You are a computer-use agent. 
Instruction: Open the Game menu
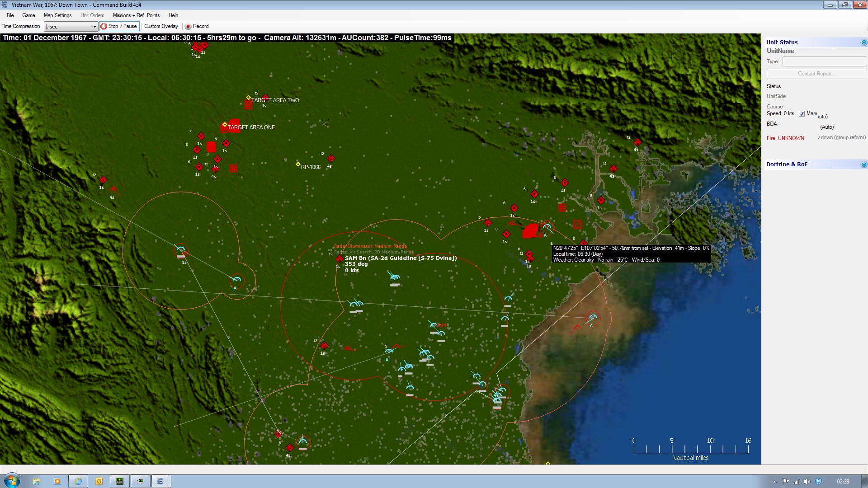[x=28, y=15]
